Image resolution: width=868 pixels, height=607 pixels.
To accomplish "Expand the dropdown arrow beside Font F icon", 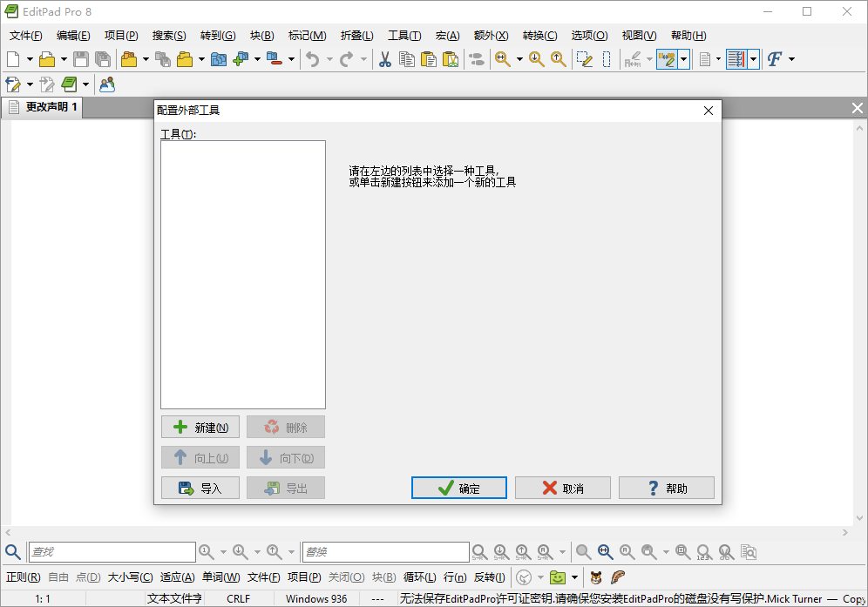I will click(x=791, y=59).
